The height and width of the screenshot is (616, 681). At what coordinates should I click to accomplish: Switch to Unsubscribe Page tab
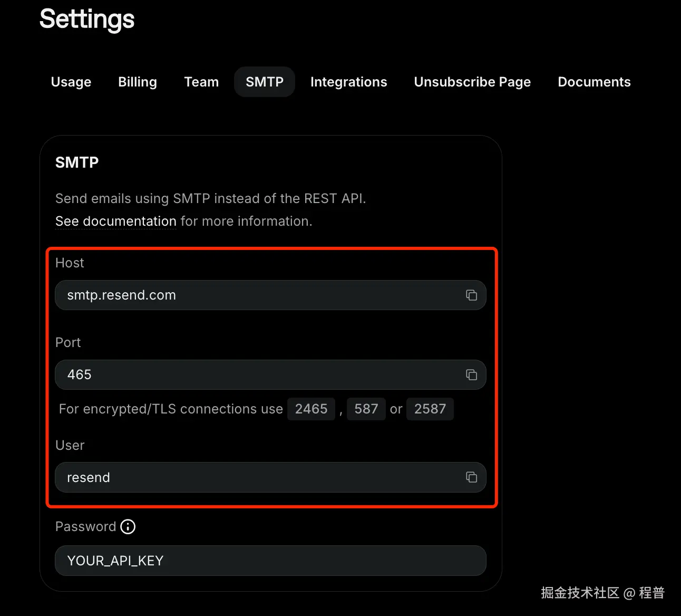[x=472, y=82]
